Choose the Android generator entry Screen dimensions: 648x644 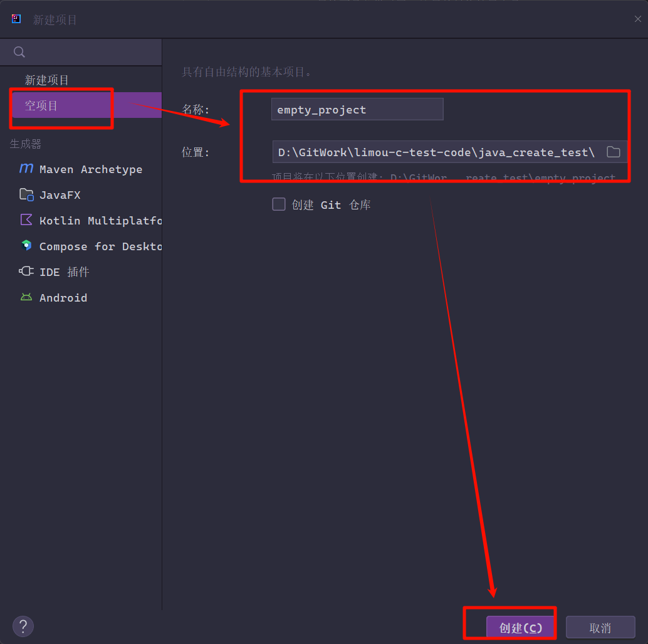[x=63, y=298]
